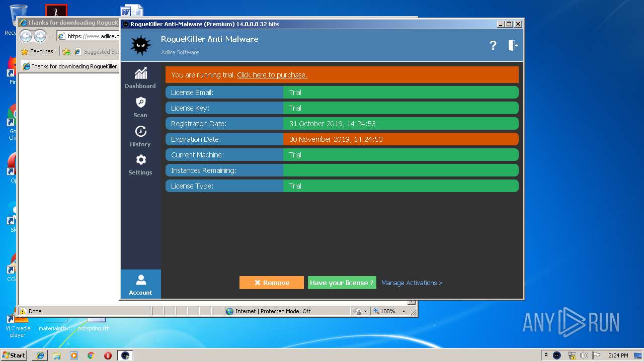Open the History section
Image resolution: width=644 pixels, height=362 pixels.
(140, 136)
